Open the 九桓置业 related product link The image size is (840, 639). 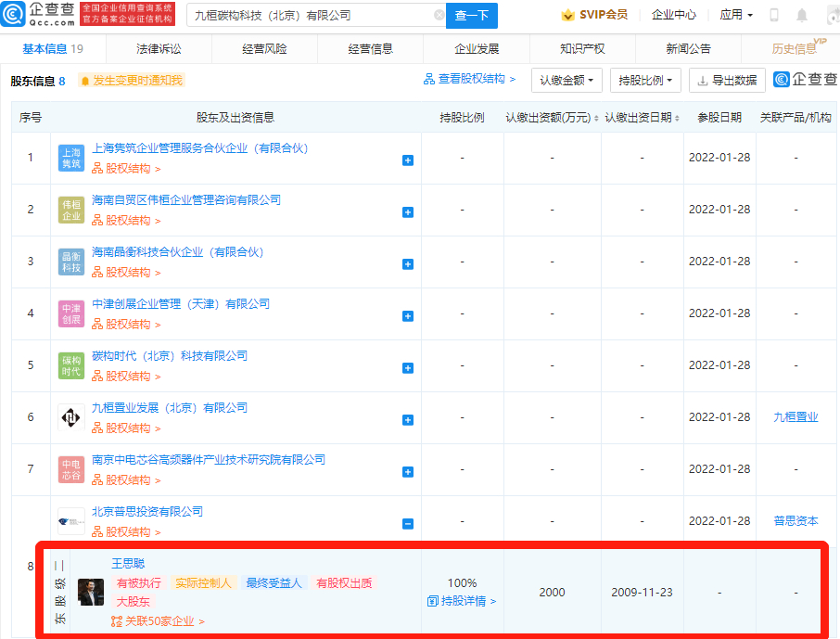tap(795, 417)
